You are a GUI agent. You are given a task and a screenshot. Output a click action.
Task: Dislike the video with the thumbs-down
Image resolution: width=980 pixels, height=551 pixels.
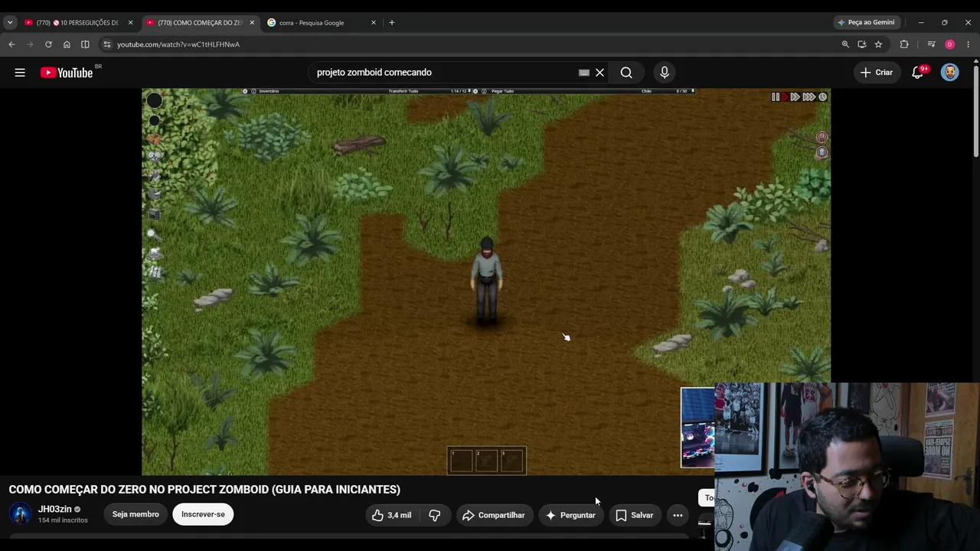pos(435,515)
